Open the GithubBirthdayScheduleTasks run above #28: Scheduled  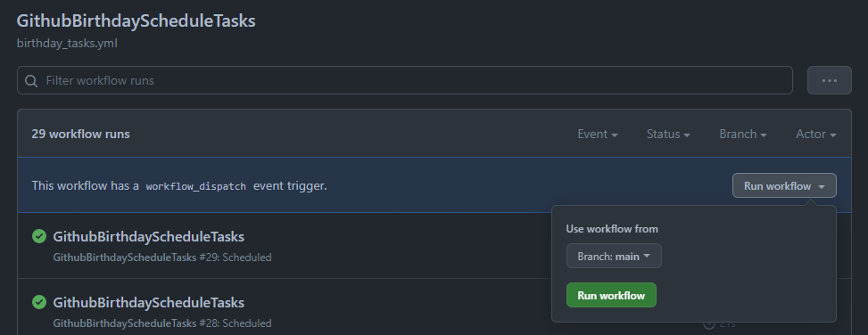tap(148, 302)
